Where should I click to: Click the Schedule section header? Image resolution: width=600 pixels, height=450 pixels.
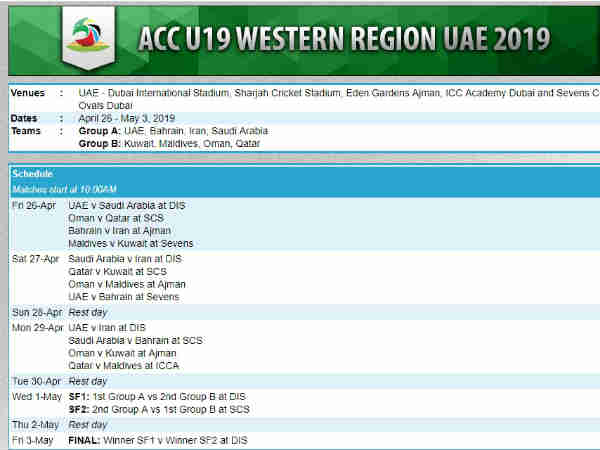click(x=32, y=174)
